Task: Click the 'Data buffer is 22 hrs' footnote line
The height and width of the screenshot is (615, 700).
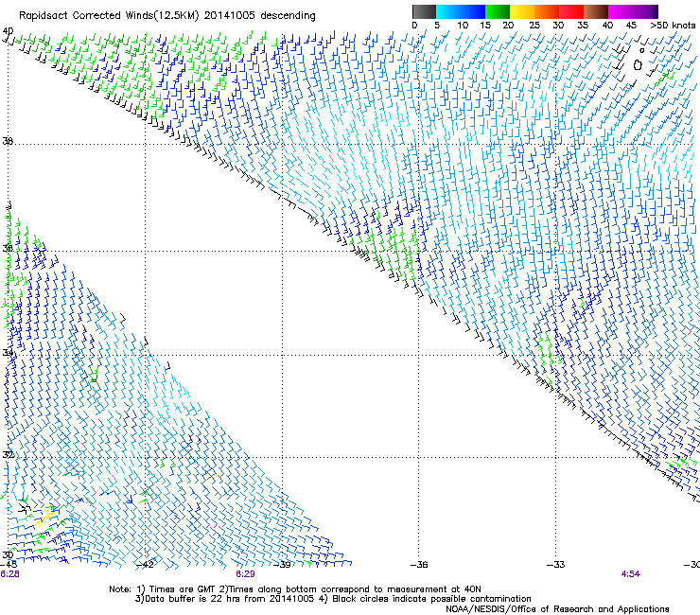Action: (x=333, y=599)
